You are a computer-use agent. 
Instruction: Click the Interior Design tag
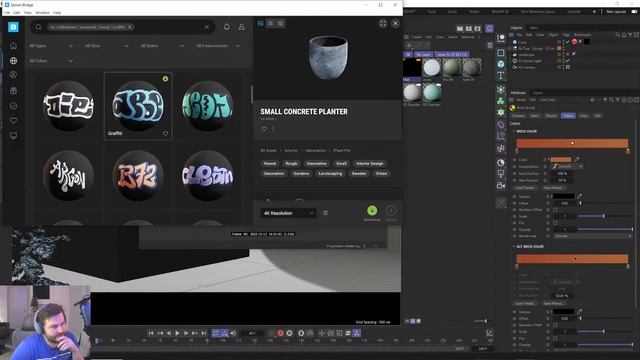click(369, 164)
